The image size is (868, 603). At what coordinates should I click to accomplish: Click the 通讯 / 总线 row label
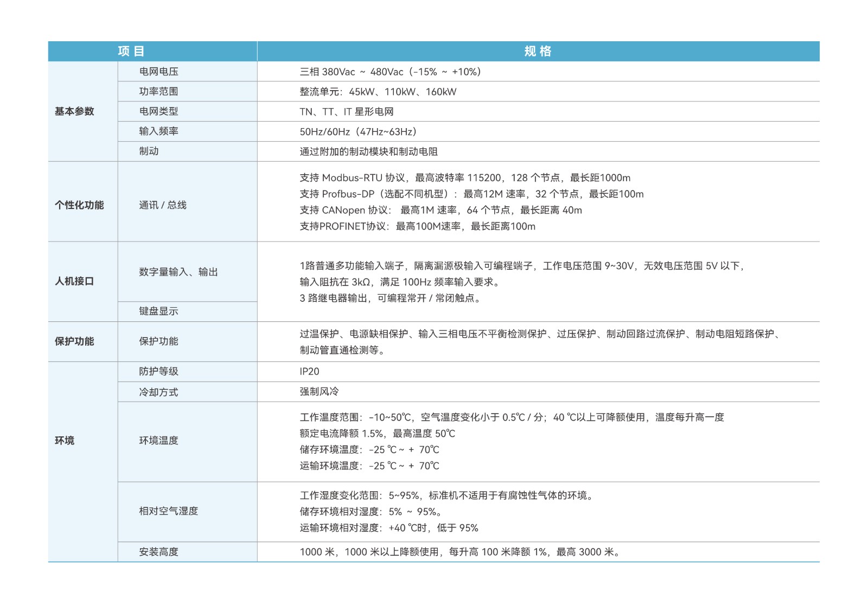162,205
